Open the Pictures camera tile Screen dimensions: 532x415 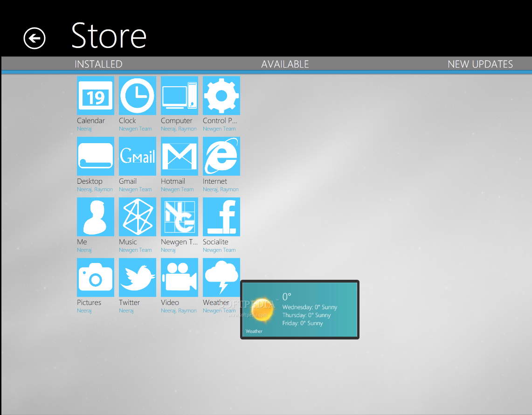coord(95,277)
